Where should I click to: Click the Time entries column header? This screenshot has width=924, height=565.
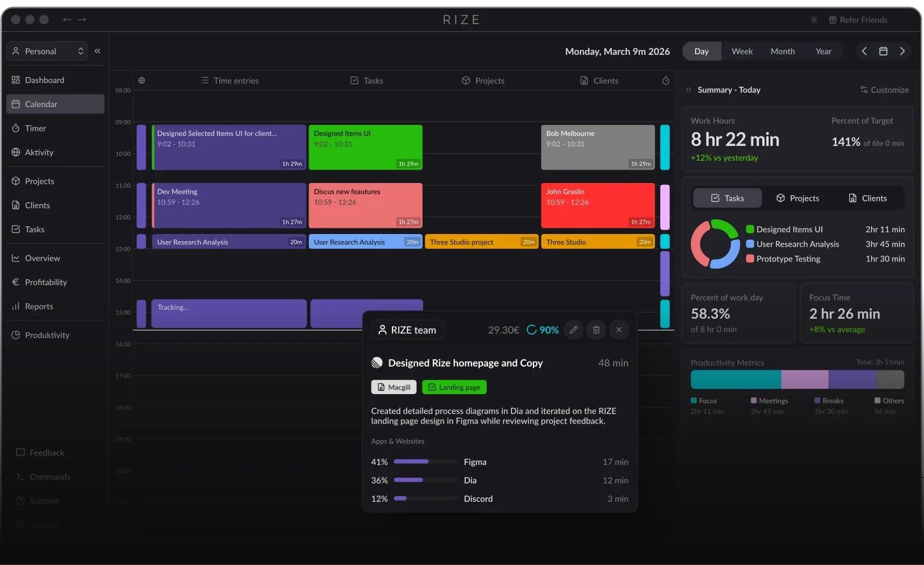pyautogui.click(x=229, y=81)
